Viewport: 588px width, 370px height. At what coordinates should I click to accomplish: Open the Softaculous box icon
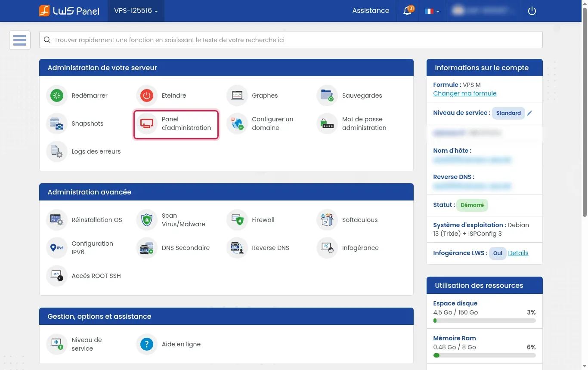click(x=327, y=220)
